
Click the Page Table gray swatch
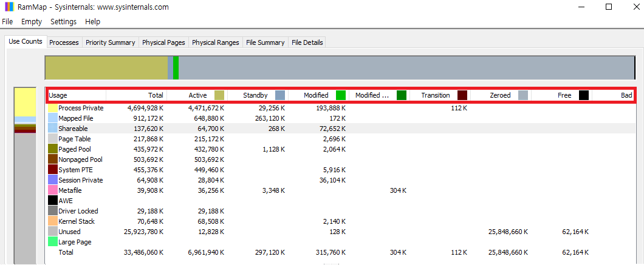(53, 139)
